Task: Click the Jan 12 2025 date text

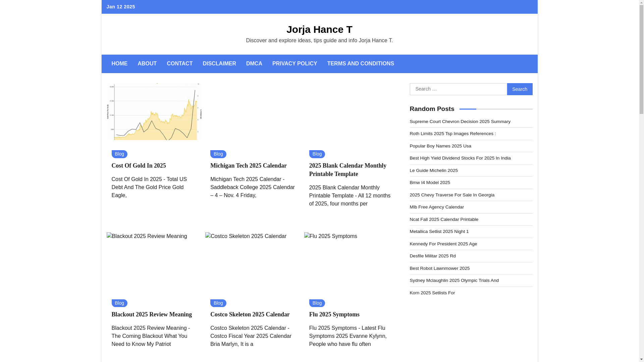Action: [x=121, y=7]
